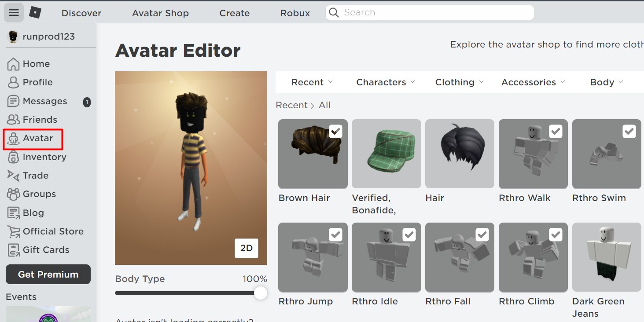The width and height of the screenshot is (644, 322).
Task: Click the Messages unread badge
Action: pos(87,102)
